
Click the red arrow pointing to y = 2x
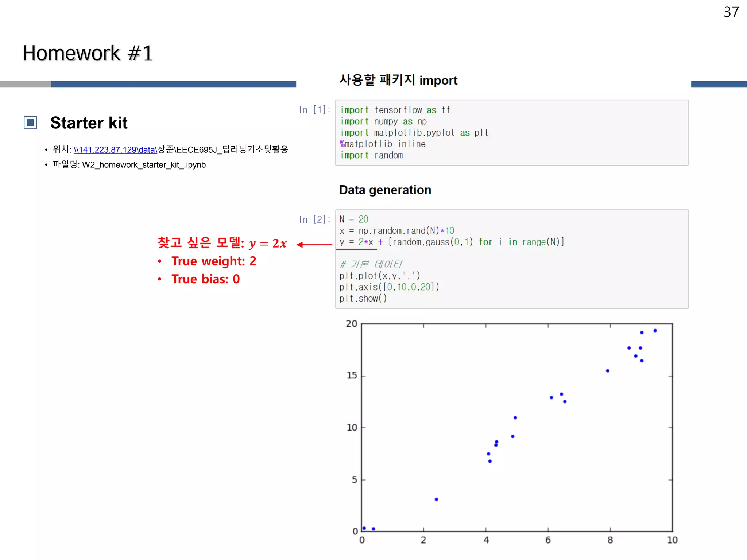tap(314, 245)
